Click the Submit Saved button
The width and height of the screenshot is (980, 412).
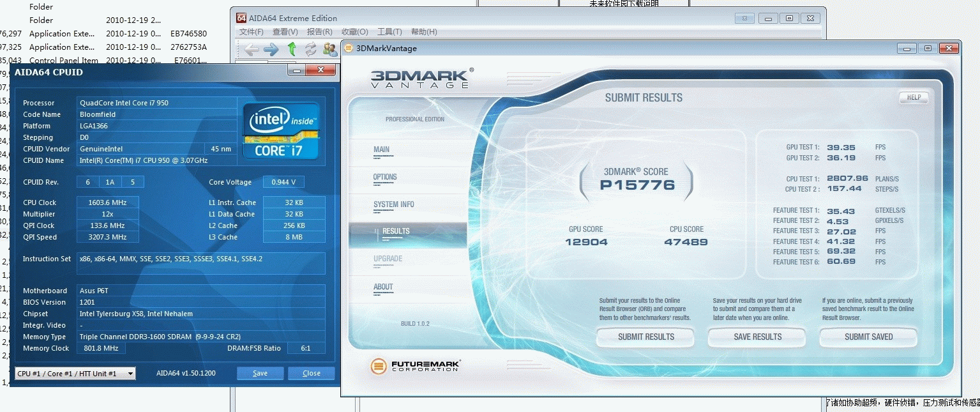coord(868,337)
